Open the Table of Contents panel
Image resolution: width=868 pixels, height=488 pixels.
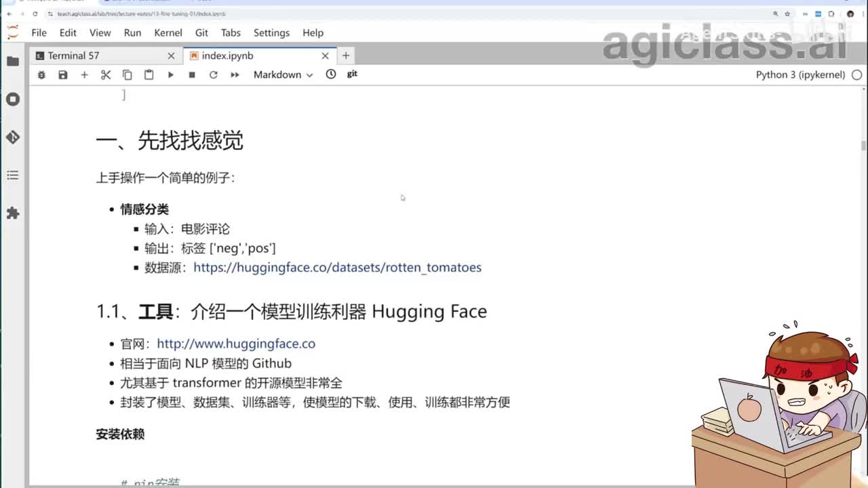(x=13, y=175)
